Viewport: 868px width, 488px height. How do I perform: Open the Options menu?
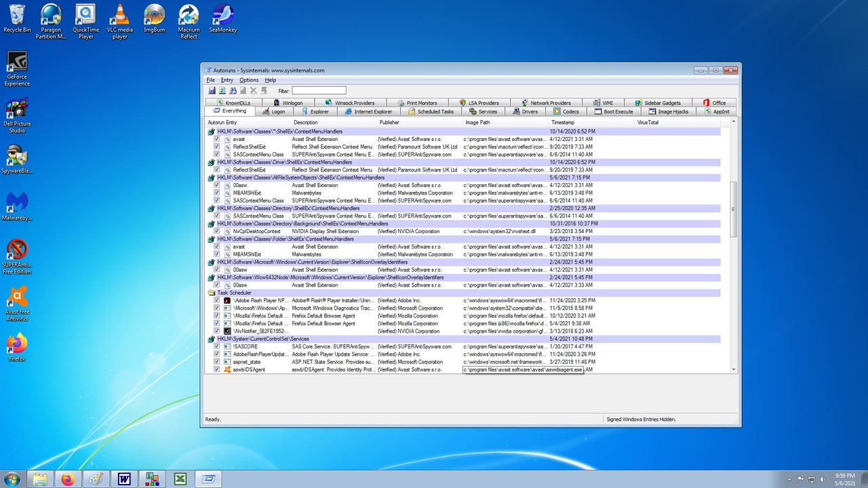coord(249,80)
